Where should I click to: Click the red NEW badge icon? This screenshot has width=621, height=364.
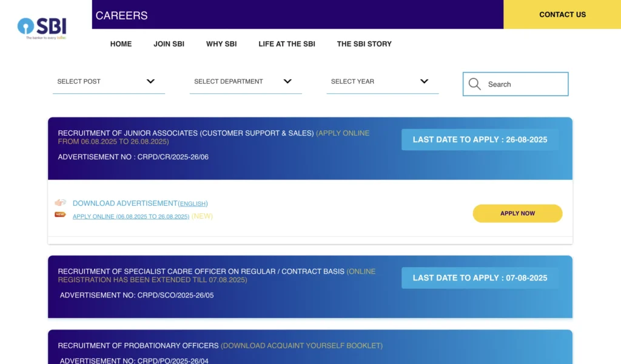tap(60, 214)
